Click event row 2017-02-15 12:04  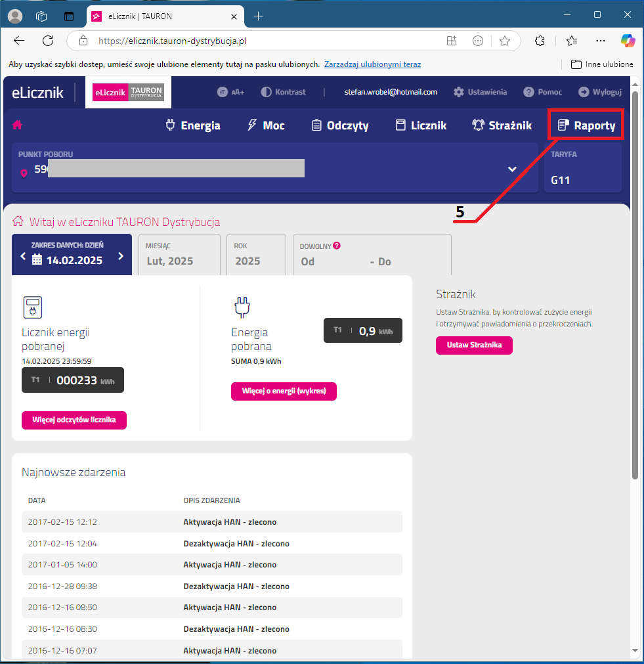[211, 543]
